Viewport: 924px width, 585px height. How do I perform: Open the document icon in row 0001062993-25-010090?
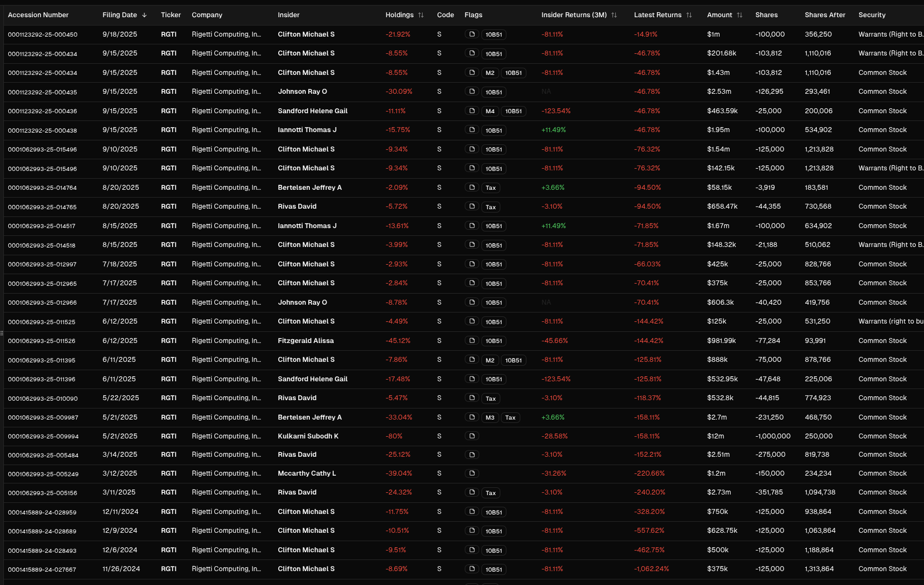471,398
